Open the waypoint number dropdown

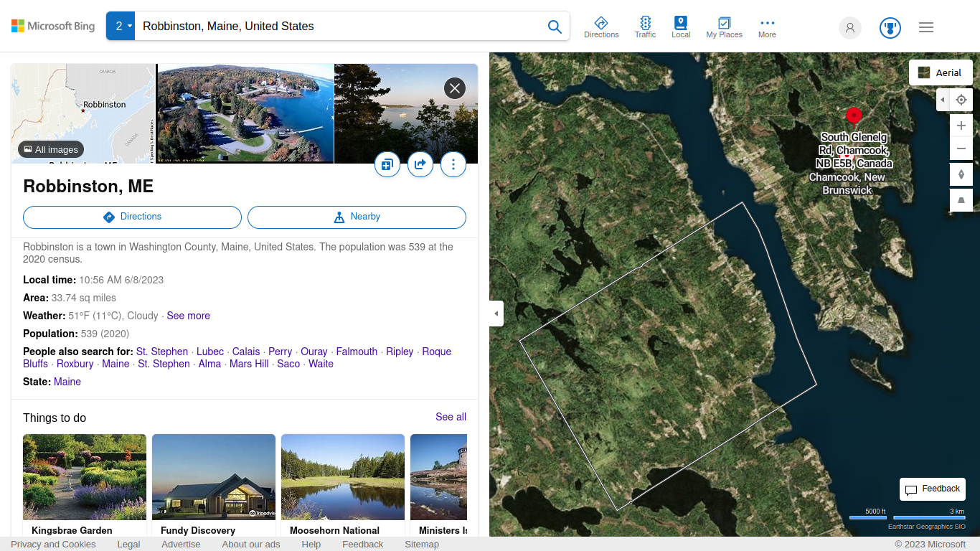click(x=121, y=26)
